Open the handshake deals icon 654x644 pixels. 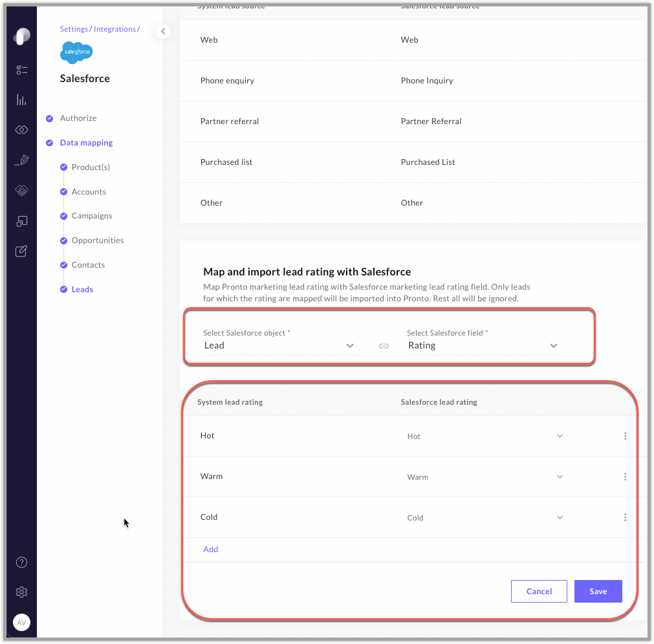21,190
